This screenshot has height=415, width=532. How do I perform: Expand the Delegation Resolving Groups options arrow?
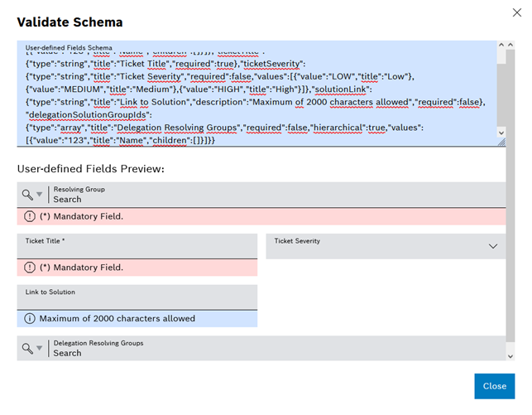(39, 350)
